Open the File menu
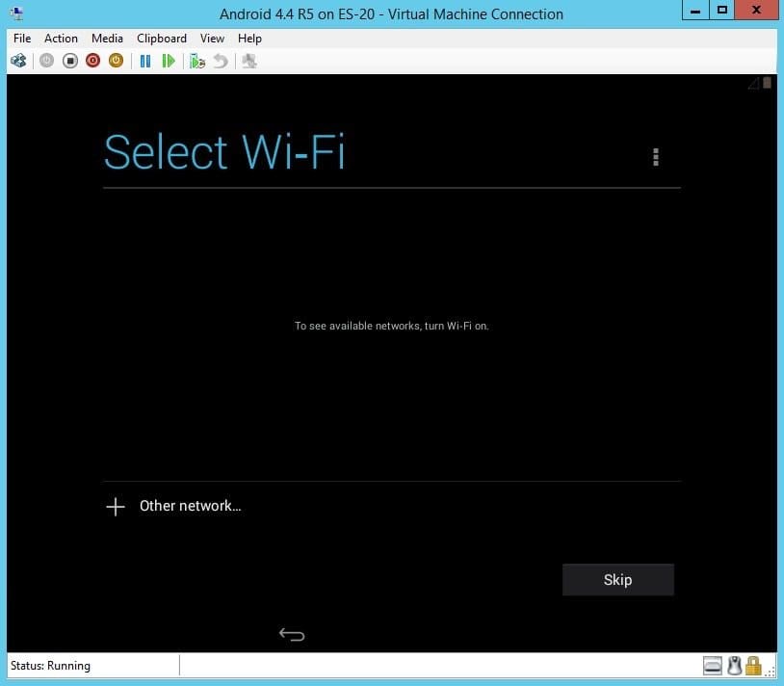Image resolution: width=784 pixels, height=686 pixels. [22, 39]
